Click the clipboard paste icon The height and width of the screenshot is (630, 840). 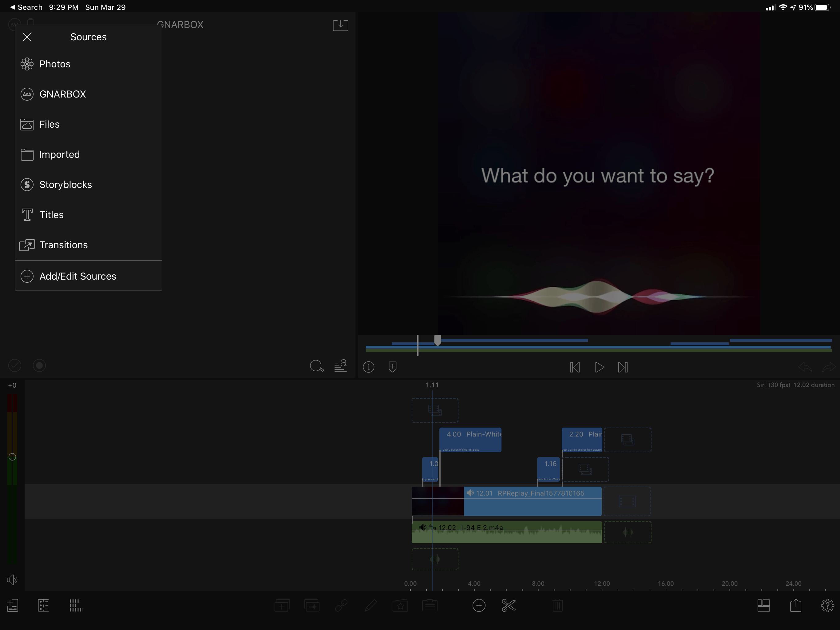pos(430,606)
